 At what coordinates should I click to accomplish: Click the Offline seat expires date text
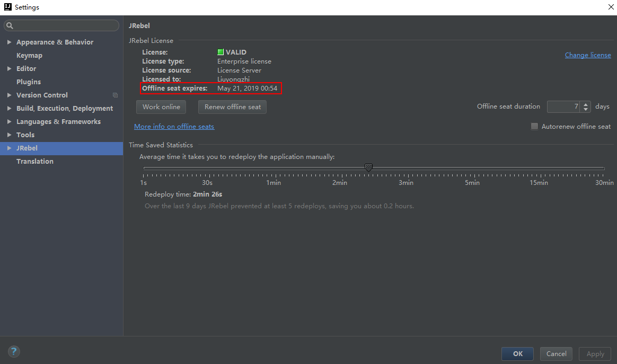[x=247, y=88]
